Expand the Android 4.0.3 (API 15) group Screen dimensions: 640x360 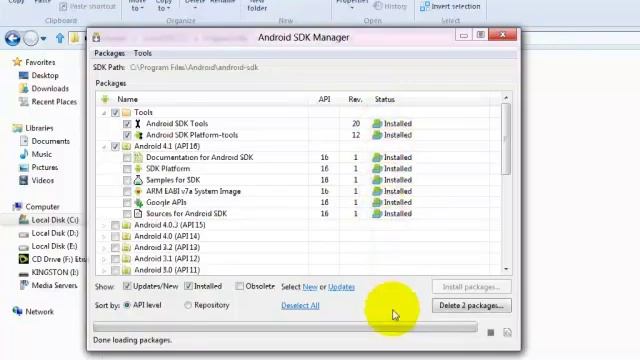pos(104,225)
